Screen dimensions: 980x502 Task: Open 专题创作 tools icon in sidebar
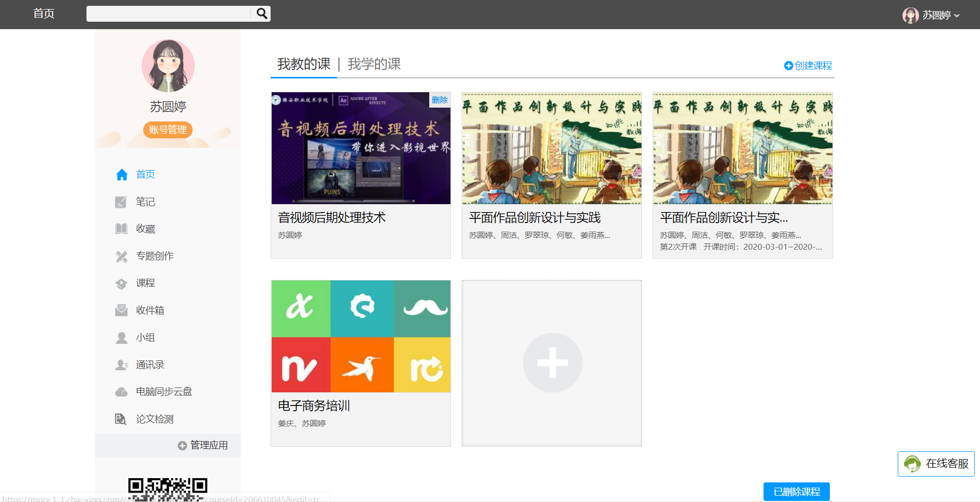122,257
